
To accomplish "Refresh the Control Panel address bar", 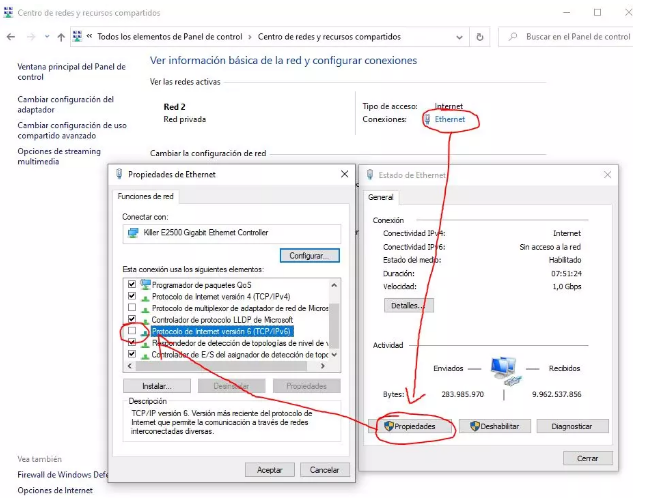I will pos(481,37).
